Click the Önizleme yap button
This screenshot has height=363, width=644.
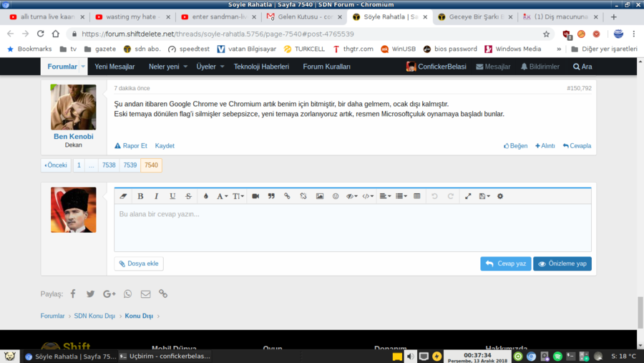[562, 263]
